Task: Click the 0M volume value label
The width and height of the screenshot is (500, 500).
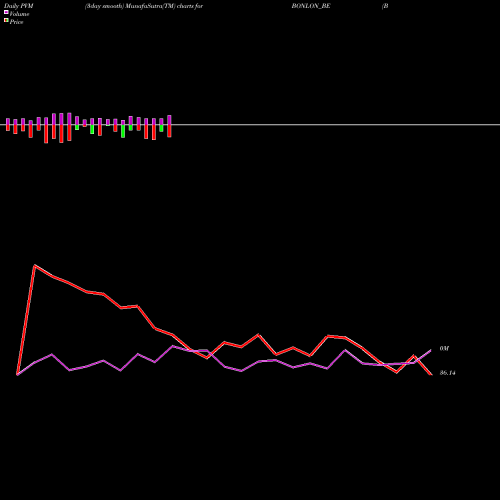Action: [x=444, y=348]
